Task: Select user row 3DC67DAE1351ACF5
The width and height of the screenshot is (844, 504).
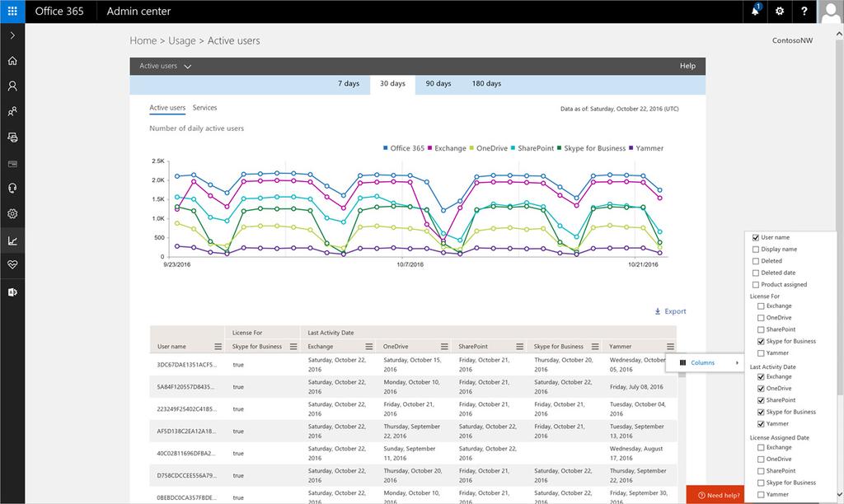Action: pos(412,364)
